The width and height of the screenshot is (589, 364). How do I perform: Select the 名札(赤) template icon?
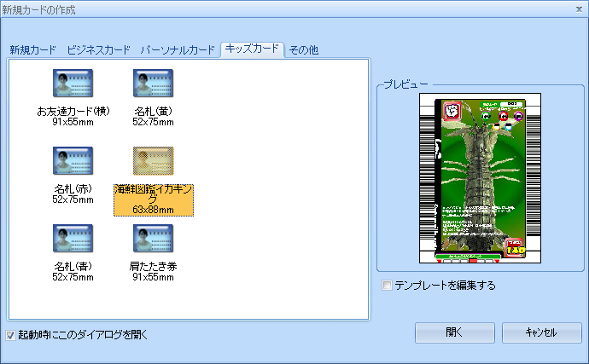73,160
